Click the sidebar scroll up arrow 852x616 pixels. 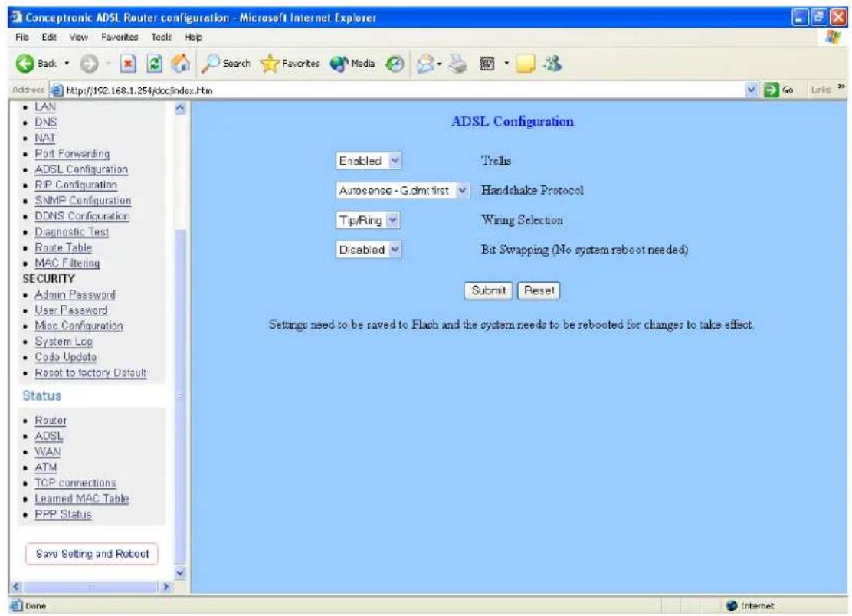(x=180, y=109)
